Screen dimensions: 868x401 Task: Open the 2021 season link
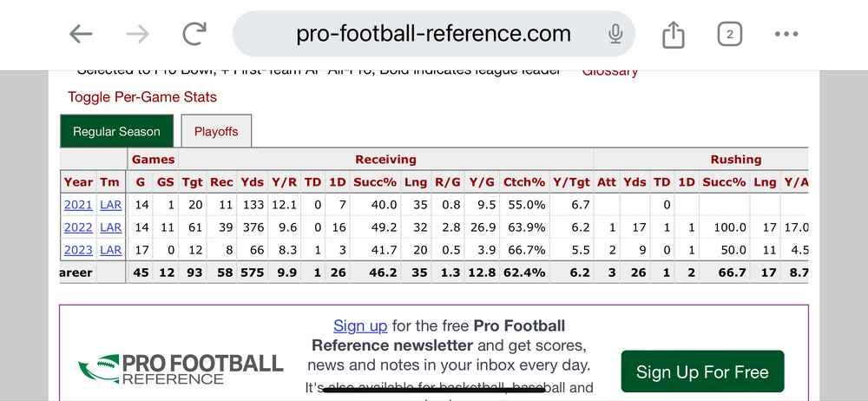click(77, 205)
